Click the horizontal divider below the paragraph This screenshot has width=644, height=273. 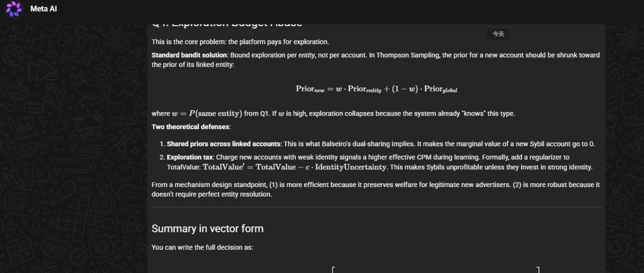[x=376, y=207]
